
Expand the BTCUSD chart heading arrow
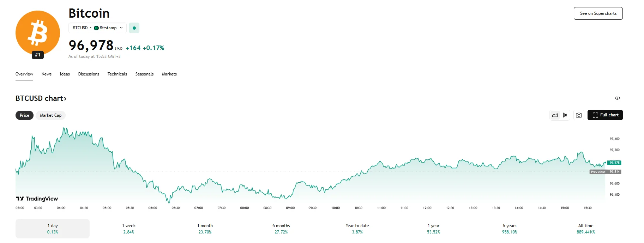point(65,99)
